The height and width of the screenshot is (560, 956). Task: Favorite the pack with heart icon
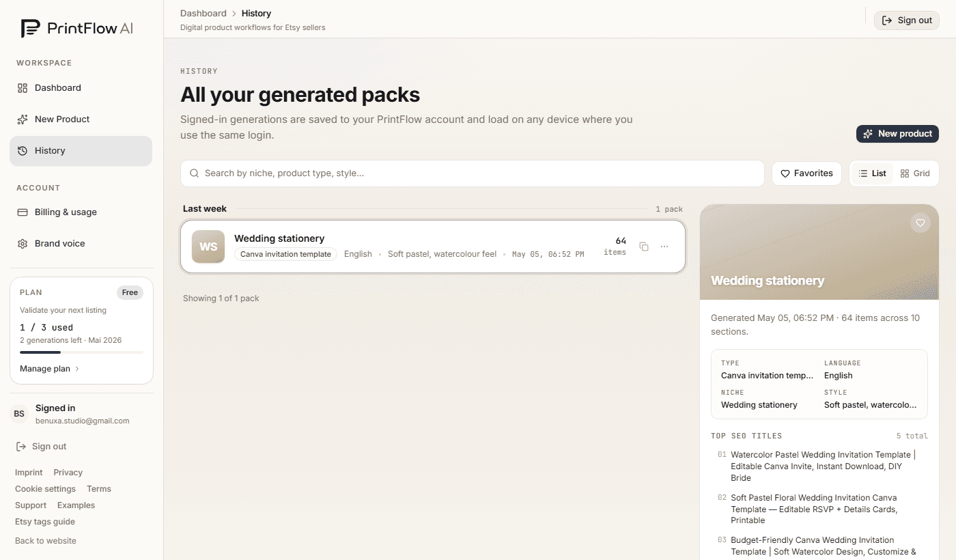pos(920,223)
